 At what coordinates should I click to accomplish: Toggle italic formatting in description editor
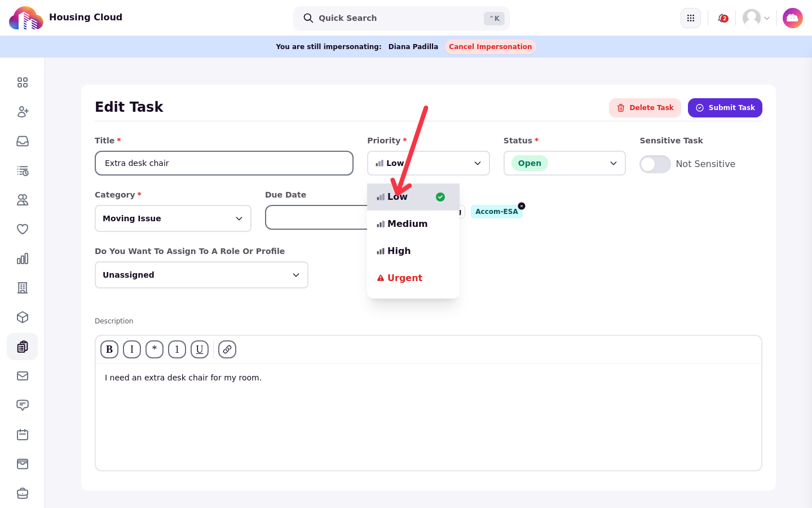pos(132,349)
